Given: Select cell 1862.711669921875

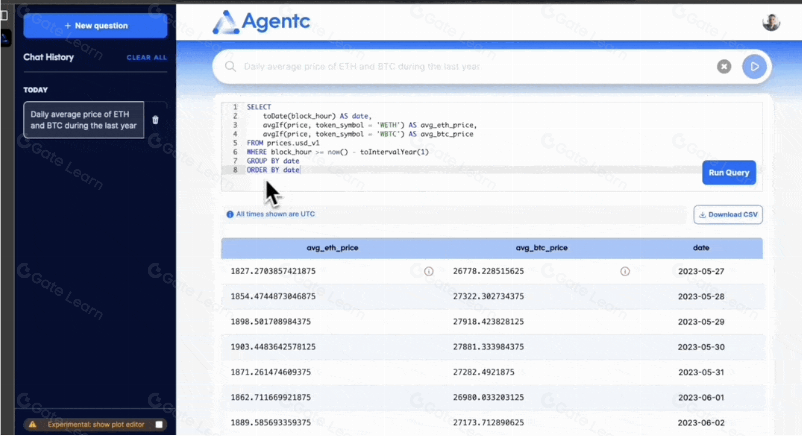Looking at the screenshot, I should [x=271, y=397].
